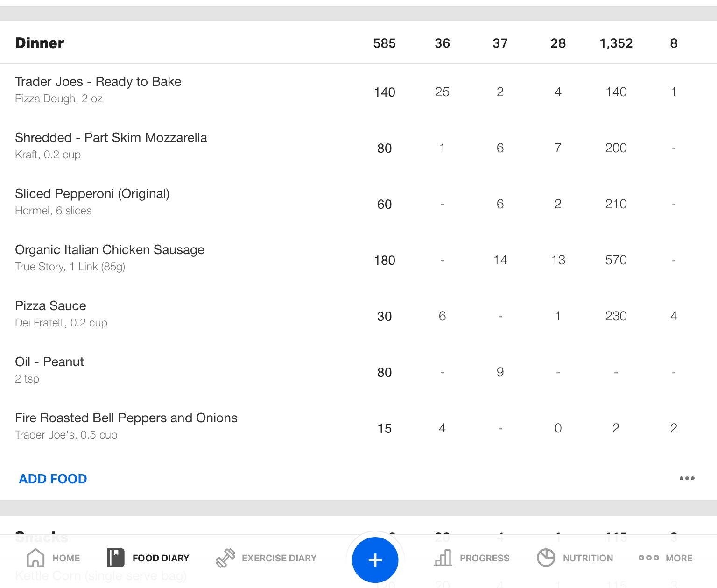Open the Progress bar chart icon
Viewport: 717px width, 588px height.
tap(443, 558)
